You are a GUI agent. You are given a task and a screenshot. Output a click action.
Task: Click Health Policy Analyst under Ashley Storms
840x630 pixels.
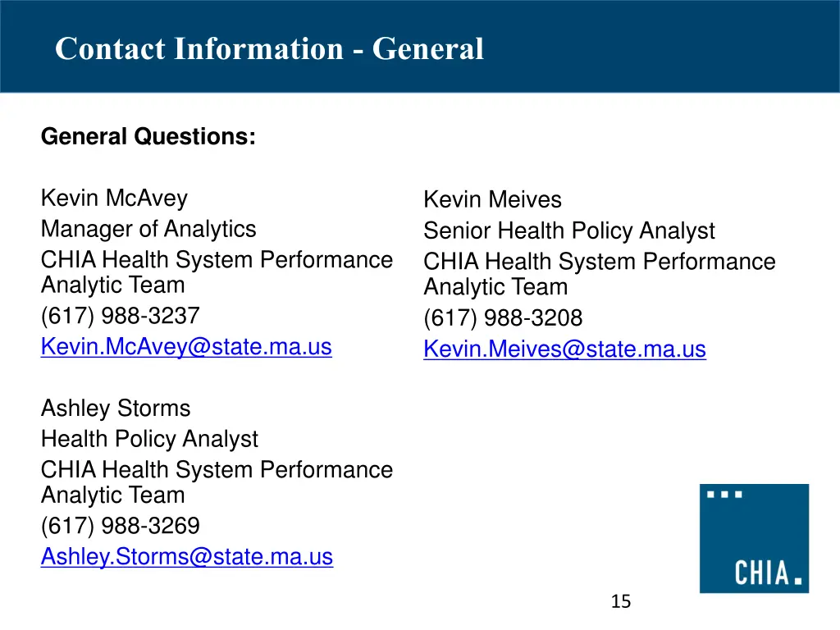(149, 440)
